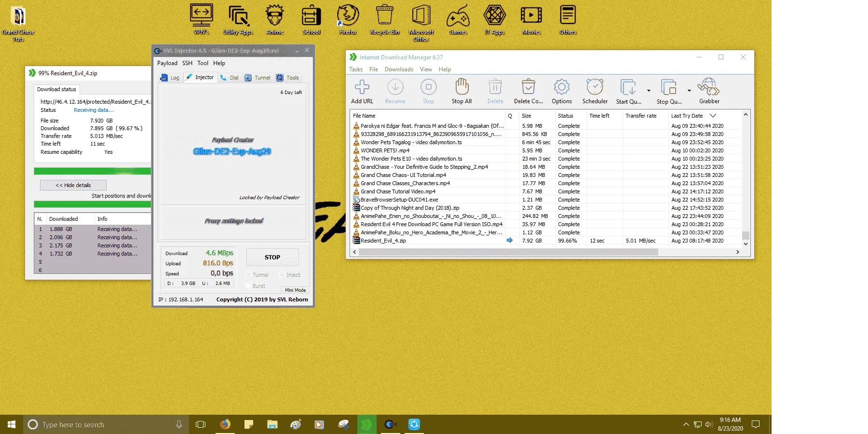Switch to Log tab in SVL Injector

[x=170, y=78]
